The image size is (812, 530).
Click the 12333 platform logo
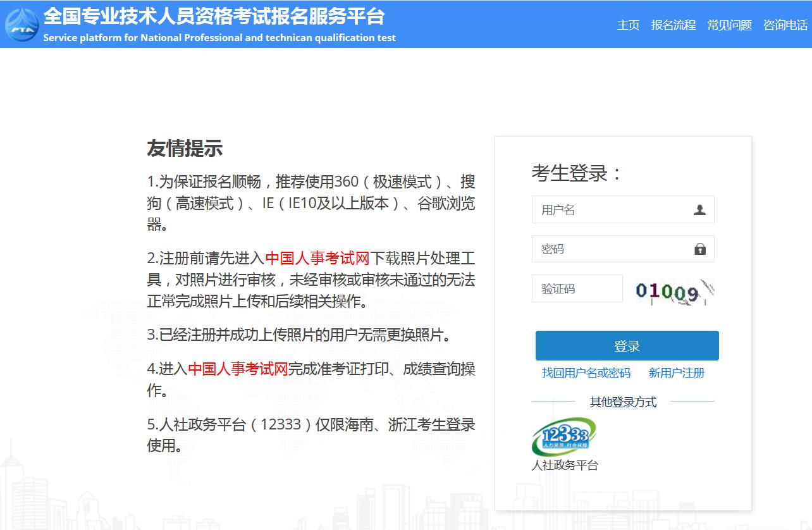[564, 436]
